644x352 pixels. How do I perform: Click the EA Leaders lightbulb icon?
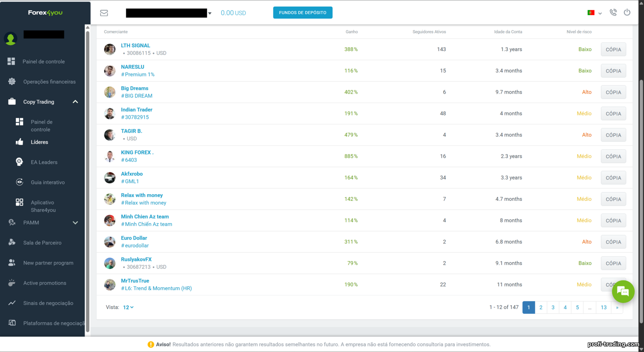19,162
